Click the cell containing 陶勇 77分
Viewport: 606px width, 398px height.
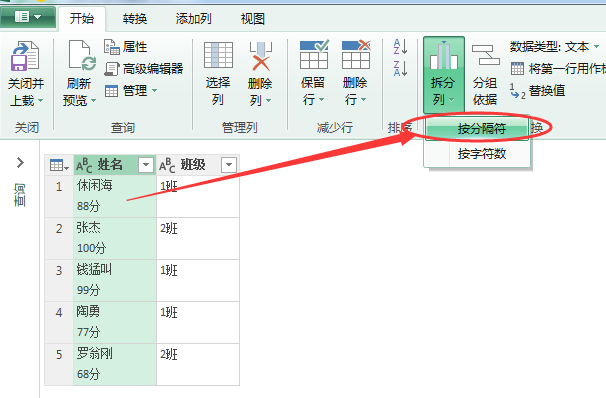(115, 322)
